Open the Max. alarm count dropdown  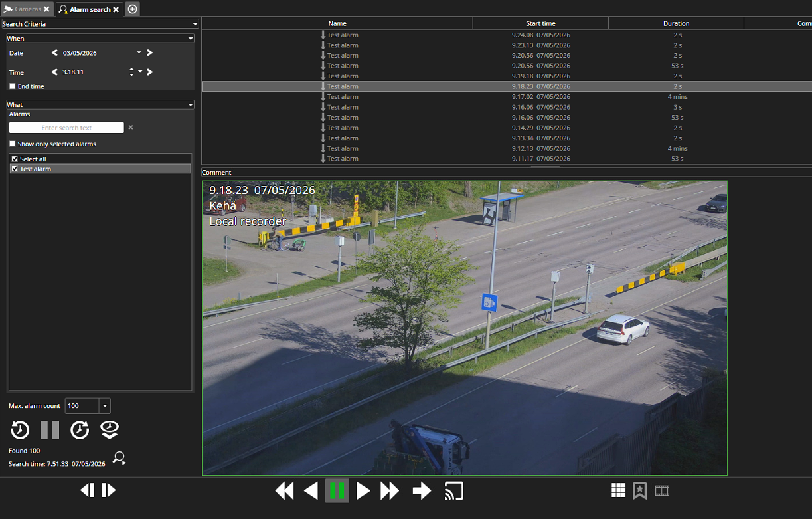[x=105, y=406]
